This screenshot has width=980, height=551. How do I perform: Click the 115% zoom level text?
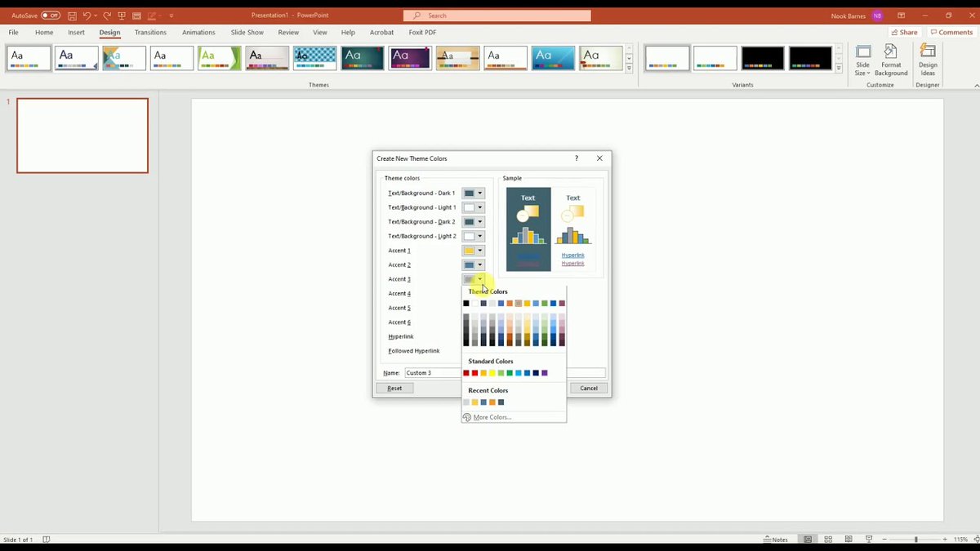(x=960, y=540)
